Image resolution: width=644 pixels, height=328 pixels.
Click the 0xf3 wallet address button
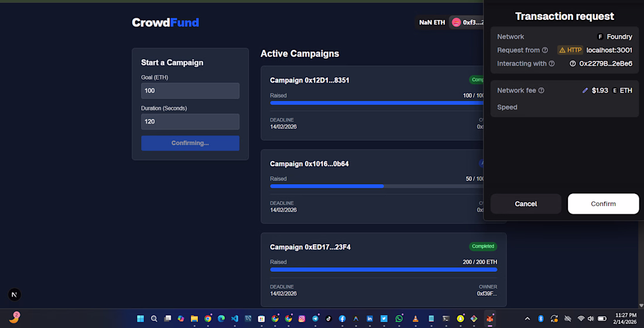pos(467,23)
